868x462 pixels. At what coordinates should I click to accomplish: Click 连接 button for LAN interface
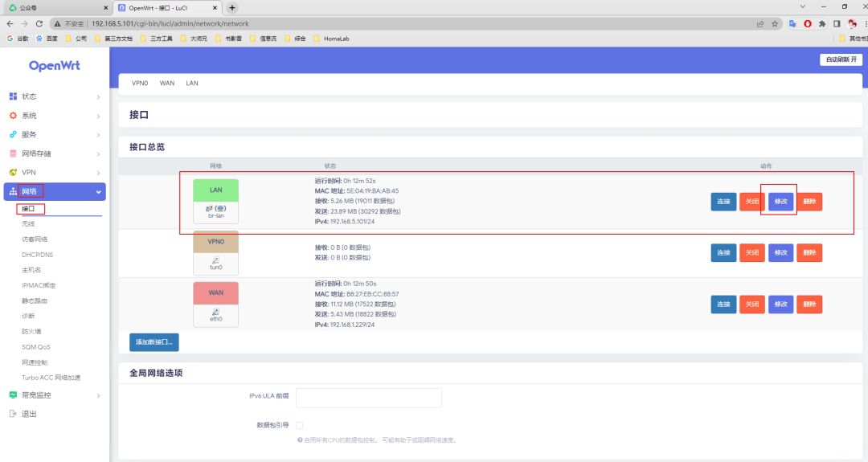pyautogui.click(x=723, y=202)
